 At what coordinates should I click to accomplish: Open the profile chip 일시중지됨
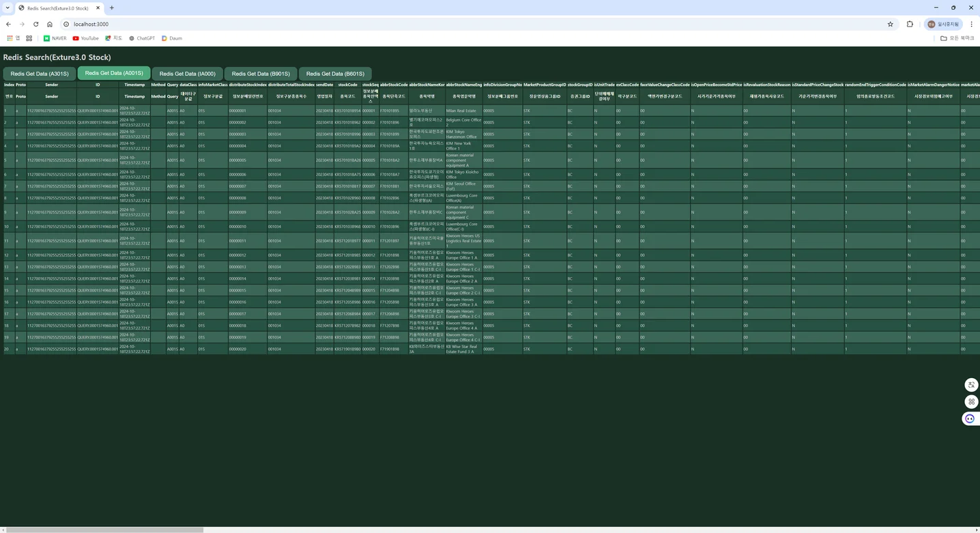pyautogui.click(x=944, y=24)
